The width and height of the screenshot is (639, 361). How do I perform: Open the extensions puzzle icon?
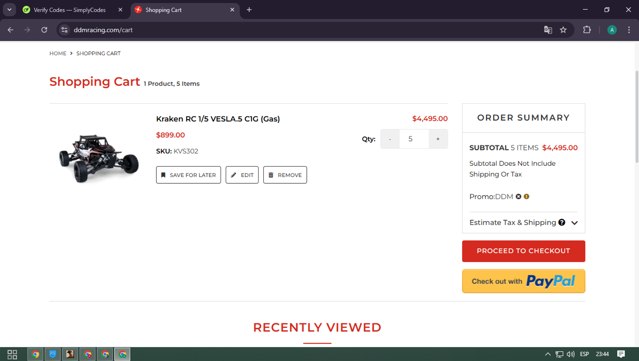pos(587,30)
